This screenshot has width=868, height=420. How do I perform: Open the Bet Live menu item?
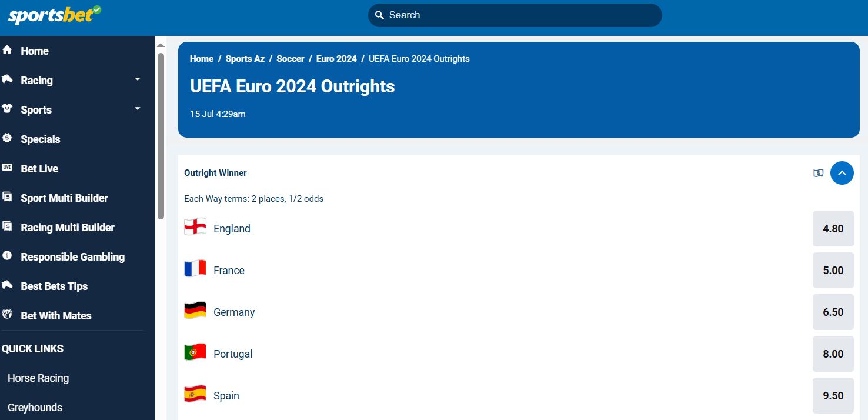(x=39, y=169)
